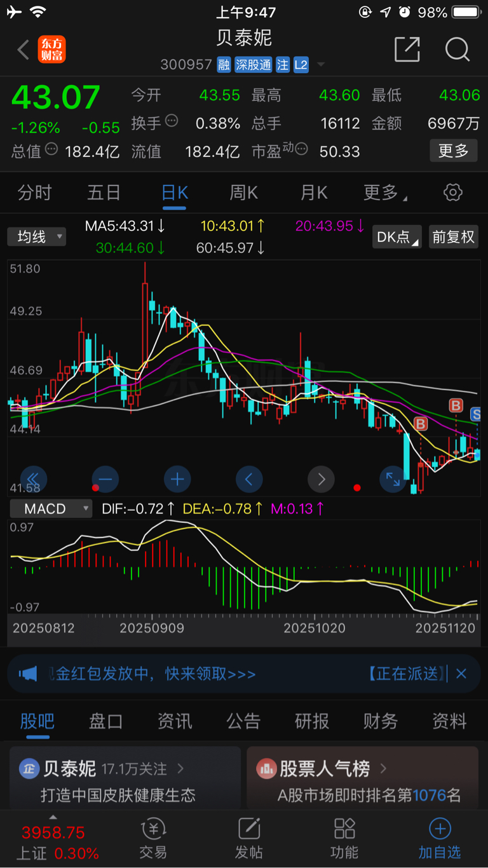Tap ranking number 1076 link
Viewport: 488px width, 868px height.
click(430, 795)
